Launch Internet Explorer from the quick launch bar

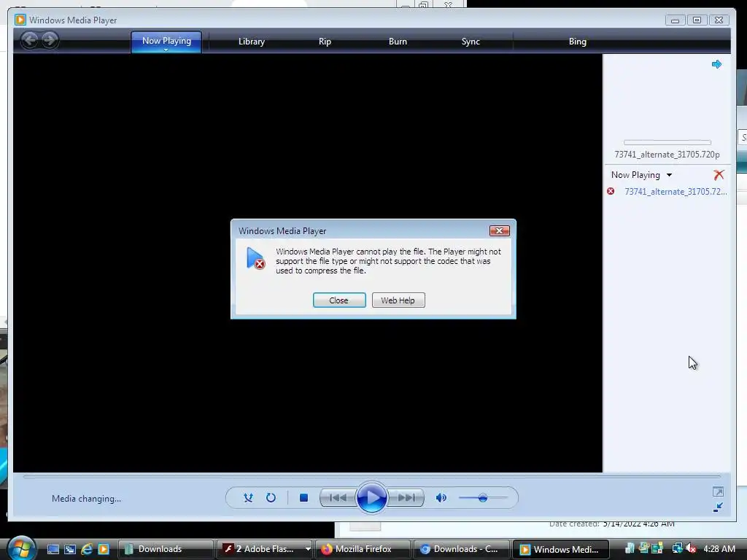click(x=87, y=549)
